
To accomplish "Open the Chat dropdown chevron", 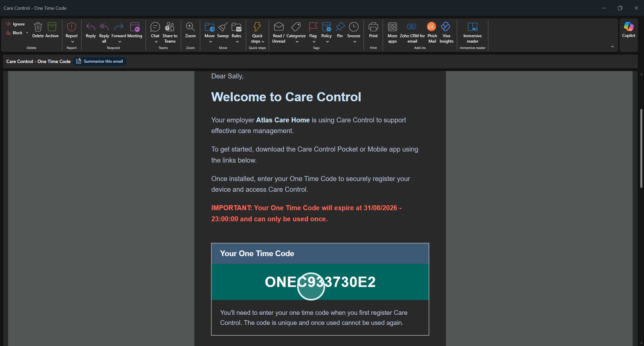I will (x=156, y=41).
